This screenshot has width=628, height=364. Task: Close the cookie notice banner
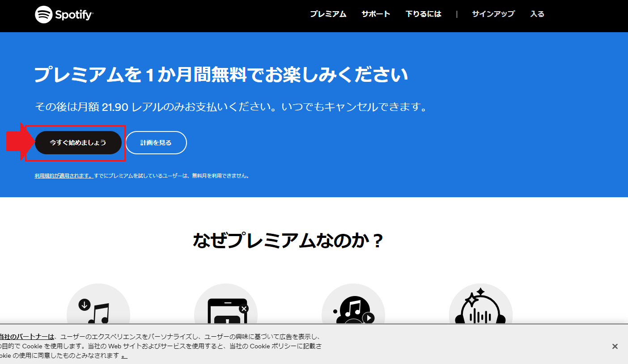(x=615, y=346)
